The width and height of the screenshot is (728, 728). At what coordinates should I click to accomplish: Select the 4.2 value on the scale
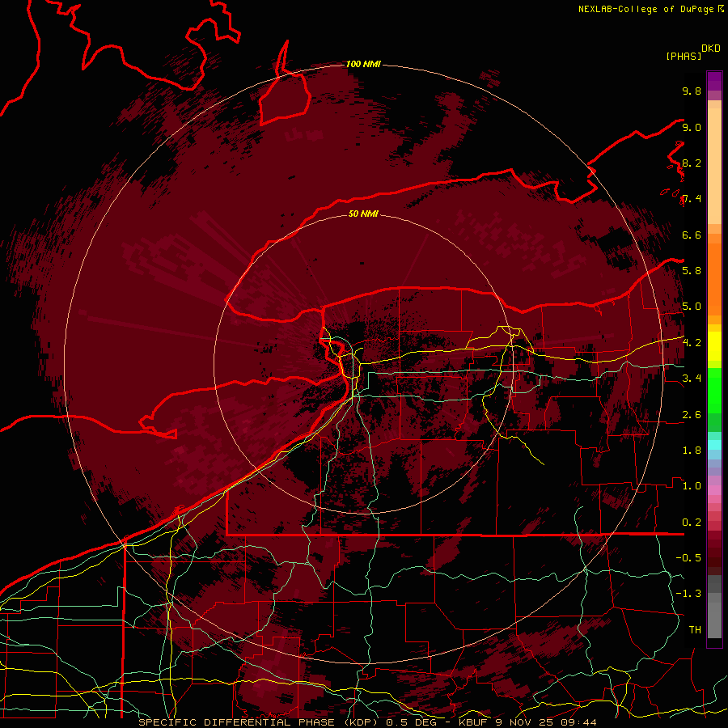point(692,343)
